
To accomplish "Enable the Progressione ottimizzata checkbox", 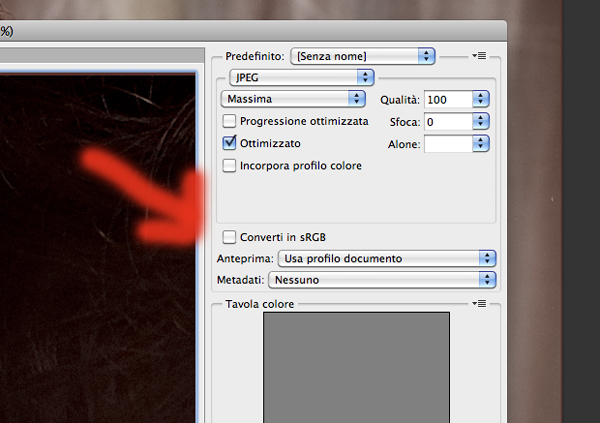I will [230, 121].
